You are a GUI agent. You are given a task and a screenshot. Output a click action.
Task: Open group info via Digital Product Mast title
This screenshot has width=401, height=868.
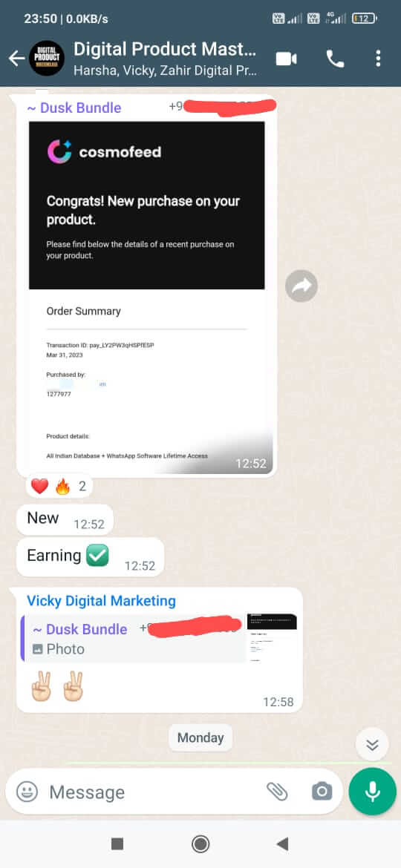click(x=165, y=49)
